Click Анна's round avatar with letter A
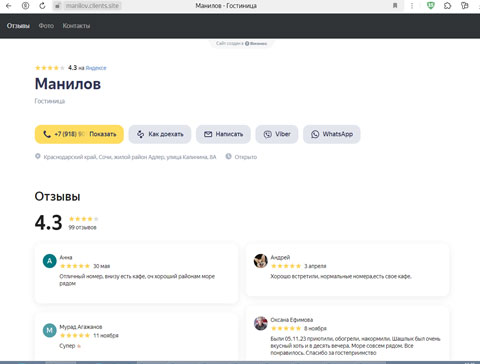Image resolution: width=480 pixels, height=364 pixels. (x=50, y=261)
